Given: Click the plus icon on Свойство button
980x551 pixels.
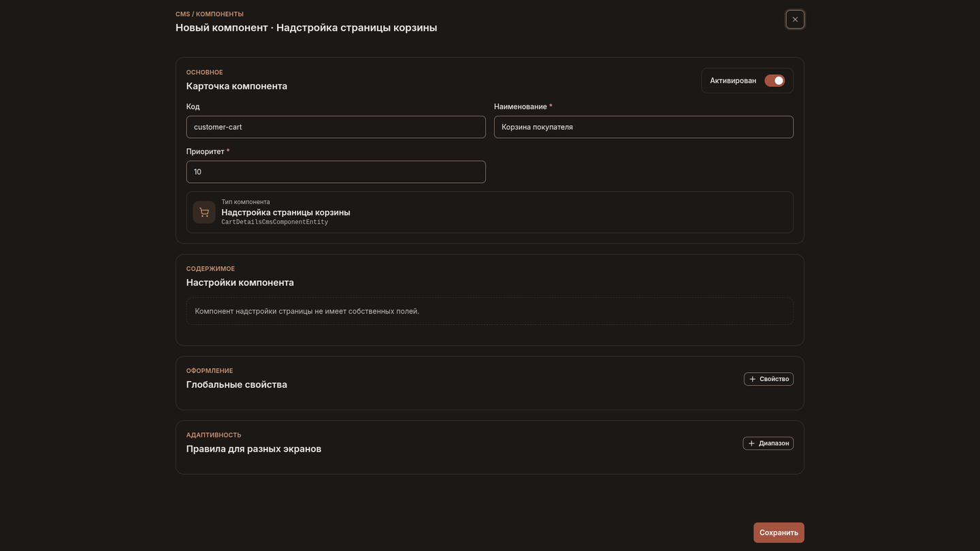Looking at the screenshot, I should pos(752,379).
